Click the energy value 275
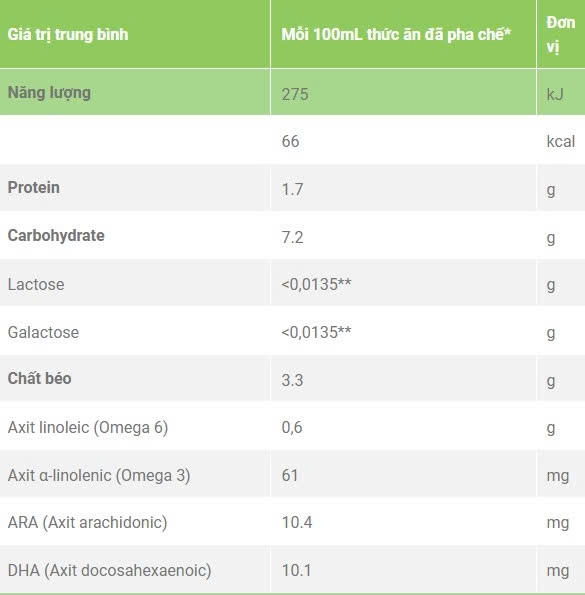Viewport: 585px width, 595px height. coord(295,94)
